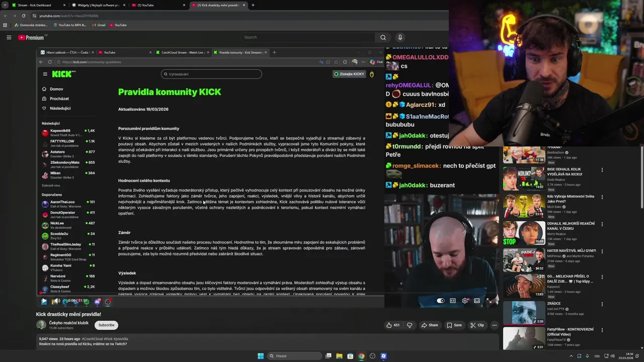Open options for HATER NAVŠTÍVIL MŮJ GYM video
Image resolution: width=644 pixels, height=362 pixels.
pos(602,251)
